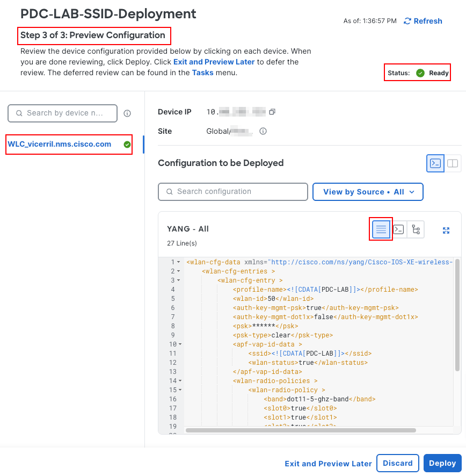The height and width of the screenshot is (476, 466).
Task: Click the device search info icon
Action: (127, 113)
